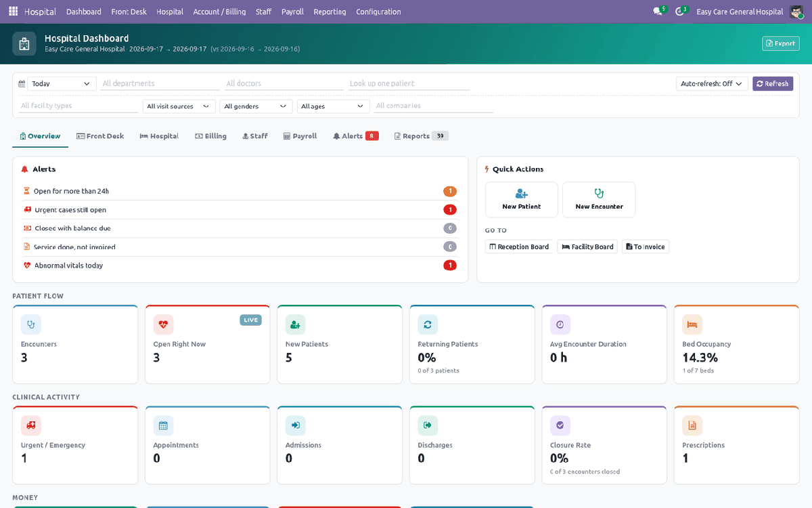Click the LIVE badge on Open Right Now

click(x=251, y=320)
